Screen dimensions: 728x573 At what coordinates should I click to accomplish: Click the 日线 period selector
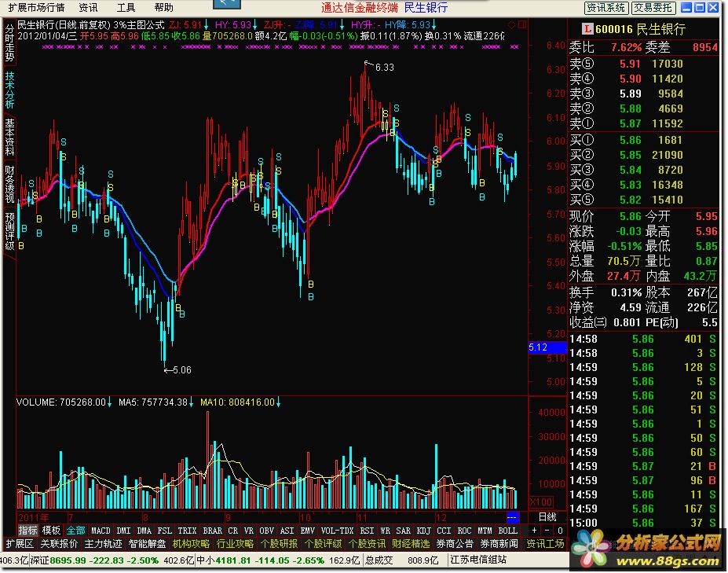point(547,516)
